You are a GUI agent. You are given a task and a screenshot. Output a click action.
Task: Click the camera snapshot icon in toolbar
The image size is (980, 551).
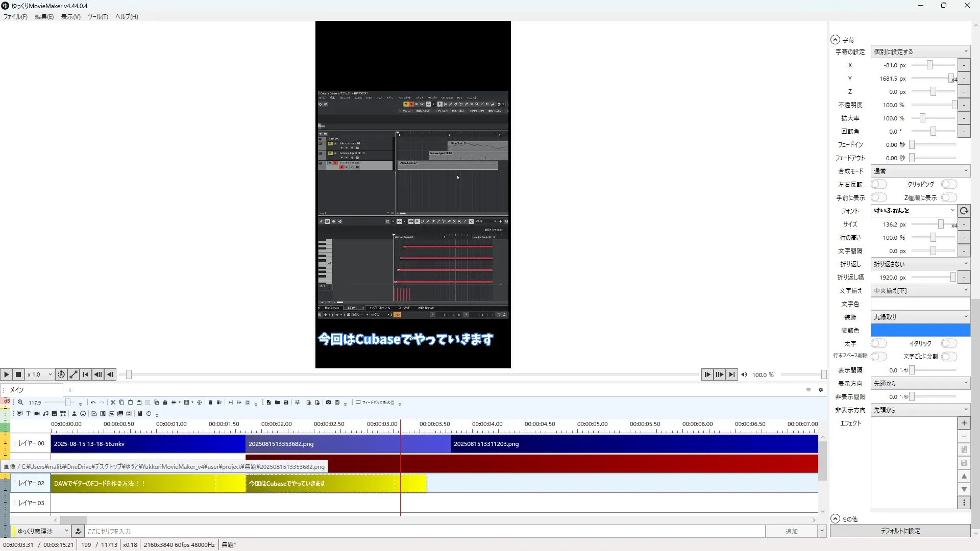click(x=328, y=403)
